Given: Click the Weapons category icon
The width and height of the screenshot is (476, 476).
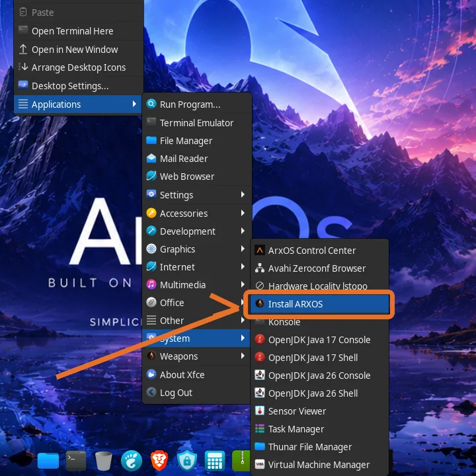Looking at the screenshot, I should (x=151, y=356).
